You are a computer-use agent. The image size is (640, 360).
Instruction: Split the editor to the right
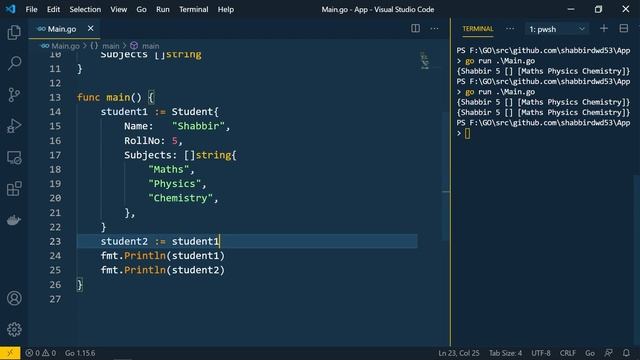(x=415, y=28)
